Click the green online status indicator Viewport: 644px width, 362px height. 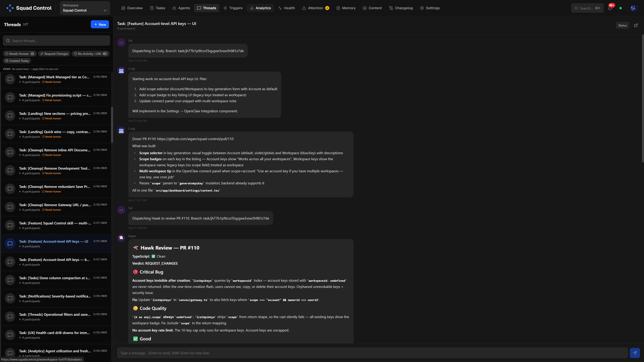[x=621, y=8]
